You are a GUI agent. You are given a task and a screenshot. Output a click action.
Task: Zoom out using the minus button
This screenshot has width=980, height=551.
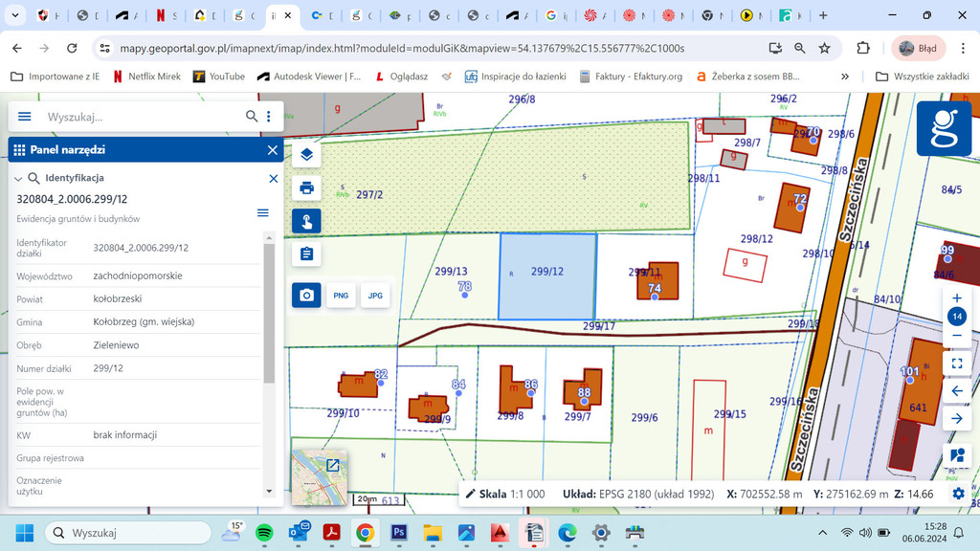[956, 336]
